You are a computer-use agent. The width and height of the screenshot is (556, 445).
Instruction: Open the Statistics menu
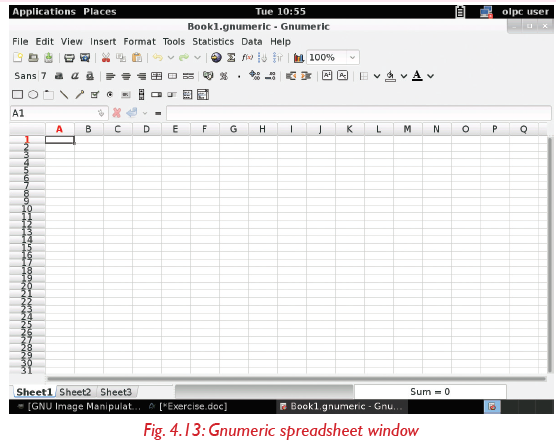pyautogui.click(x=213, y=41)
